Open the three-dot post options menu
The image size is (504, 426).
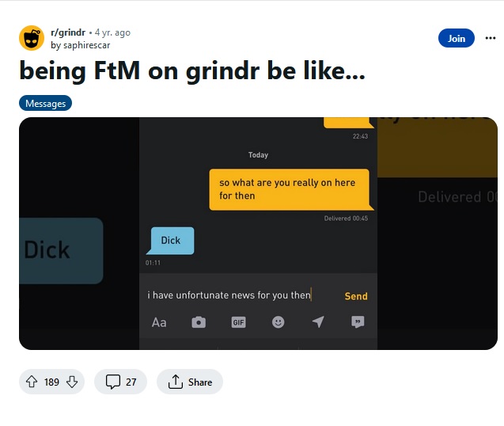click(491, 38)
